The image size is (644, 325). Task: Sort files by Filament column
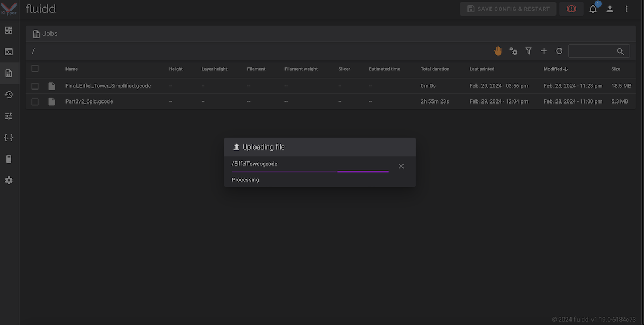[x=256, y=69]
